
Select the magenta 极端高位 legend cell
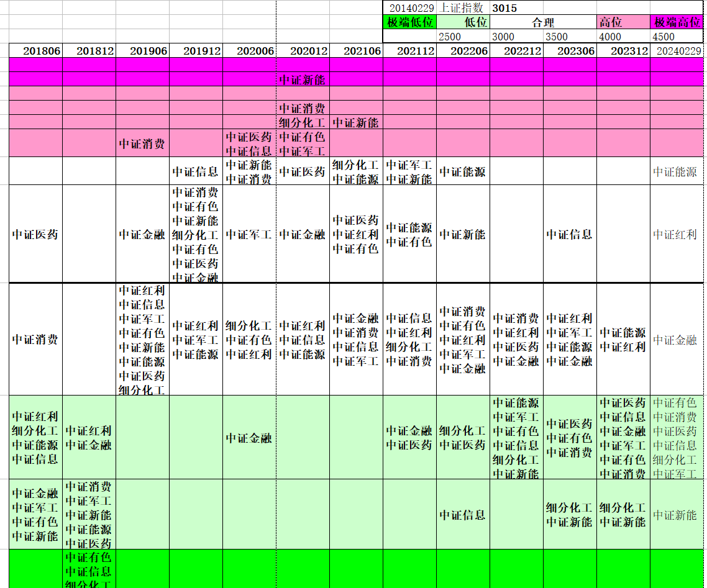(x=677, y=22)
